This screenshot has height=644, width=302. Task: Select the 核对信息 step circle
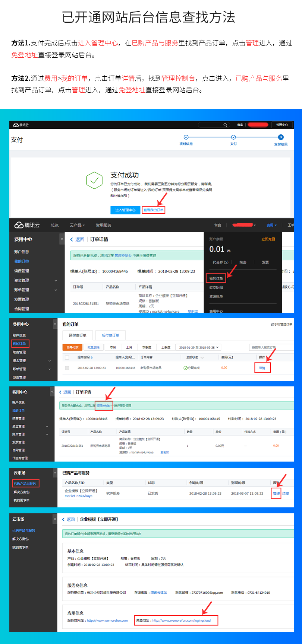point(186,137)
